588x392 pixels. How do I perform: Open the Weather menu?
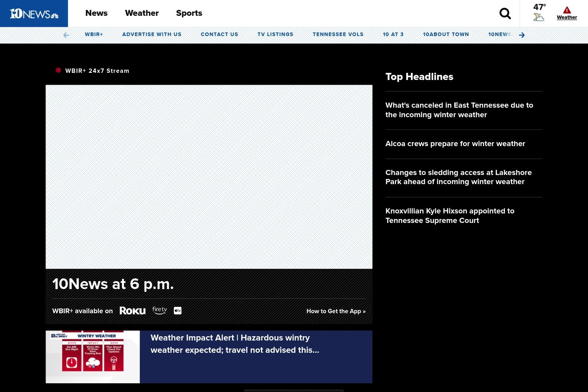click(142, 13)
